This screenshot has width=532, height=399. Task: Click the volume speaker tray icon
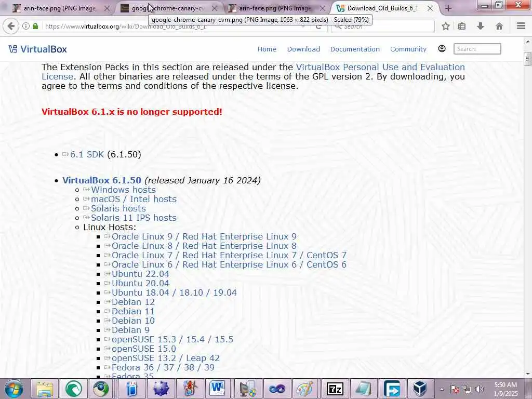point(479,389)
